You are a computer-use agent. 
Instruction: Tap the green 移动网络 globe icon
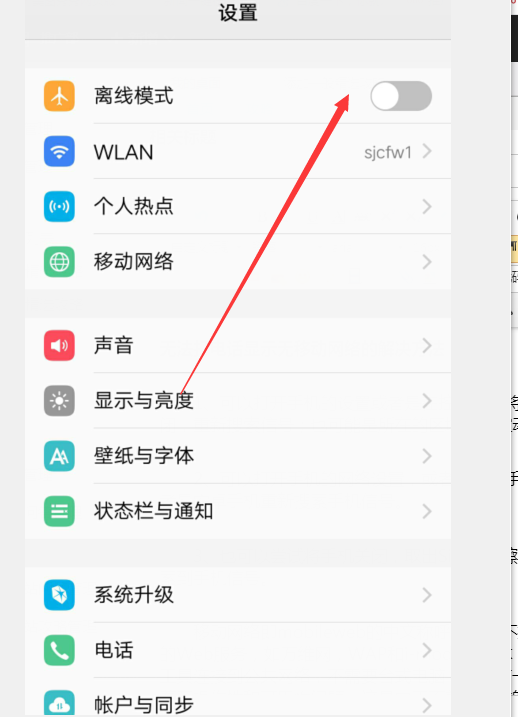pos(59,262)
